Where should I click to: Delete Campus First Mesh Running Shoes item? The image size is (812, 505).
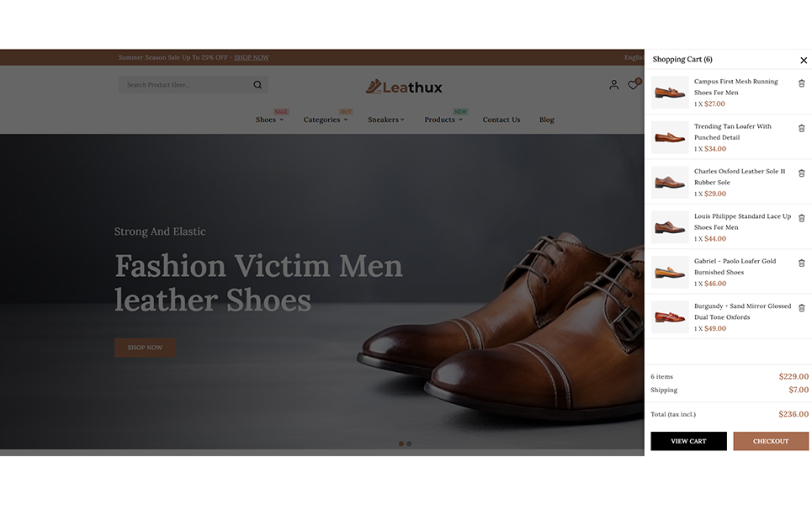point(801,83)
